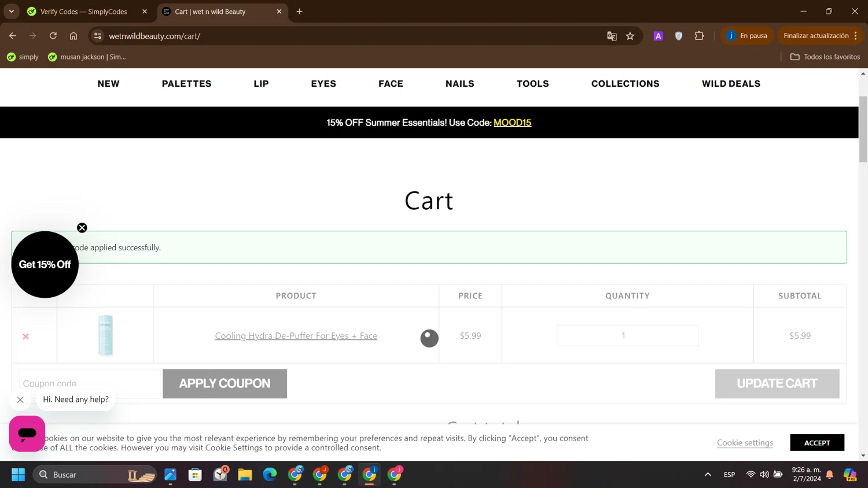Open the Get 15% Off bubble
The image size is (868, 488).
point(45,264)
